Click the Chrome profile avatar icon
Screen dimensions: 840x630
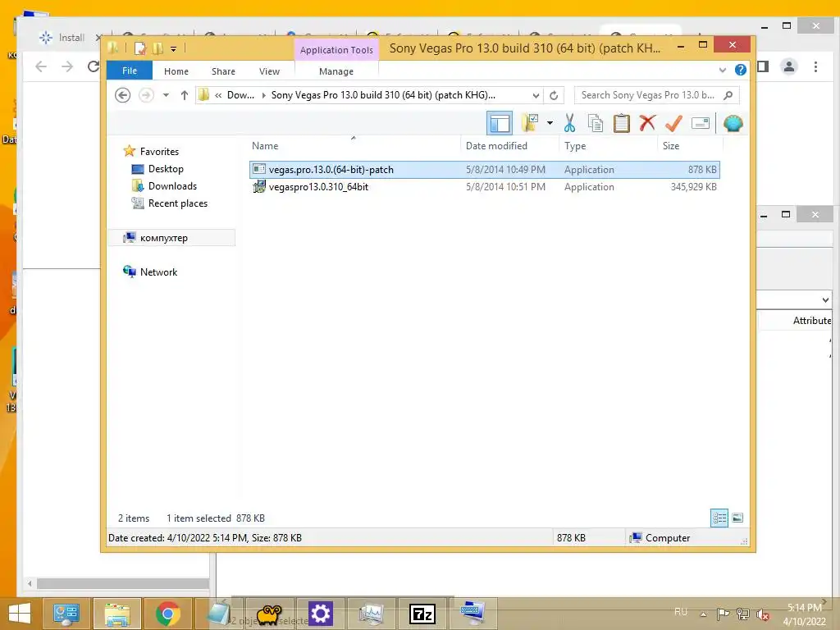[788, 66]
